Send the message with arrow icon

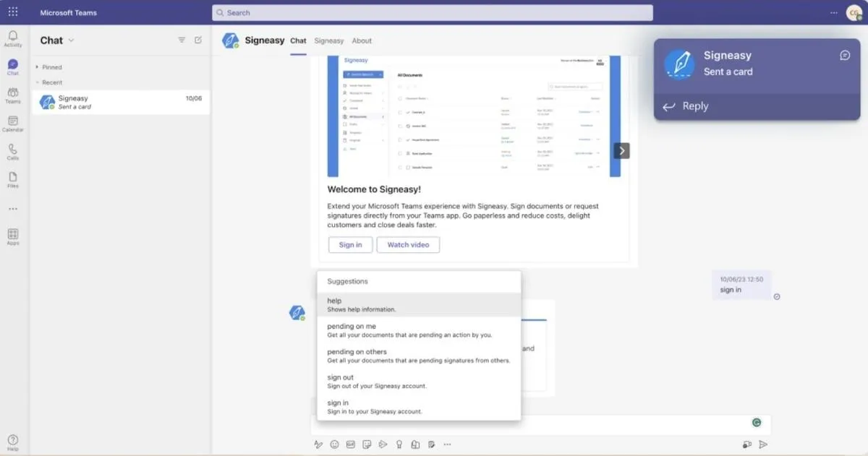pos(762,444)
